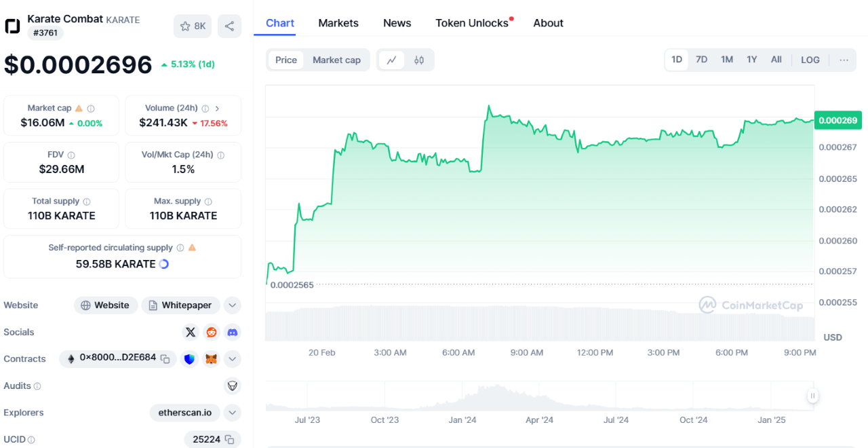Open the circulating supply info icon
This screenshot has width=868, height=448.
(180, 248)
